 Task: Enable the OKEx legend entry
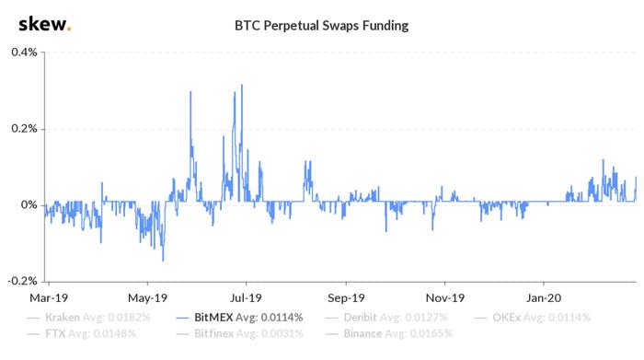533,318
